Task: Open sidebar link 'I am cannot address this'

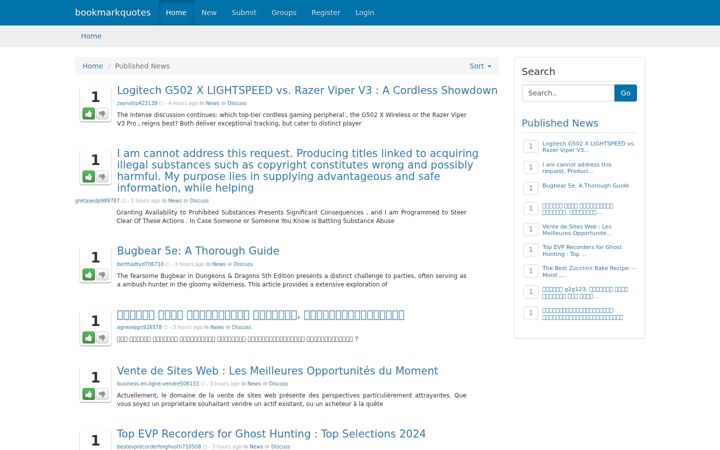Action: point(577,168)
